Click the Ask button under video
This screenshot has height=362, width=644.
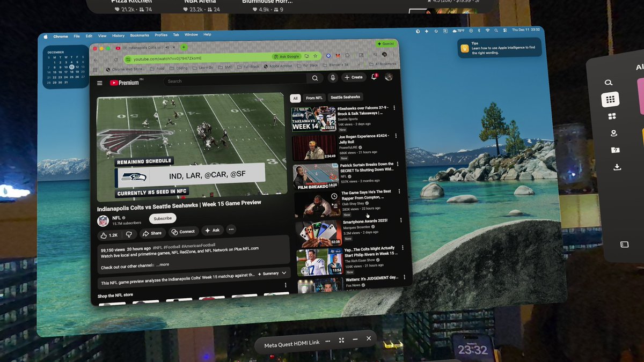(212, 231)
